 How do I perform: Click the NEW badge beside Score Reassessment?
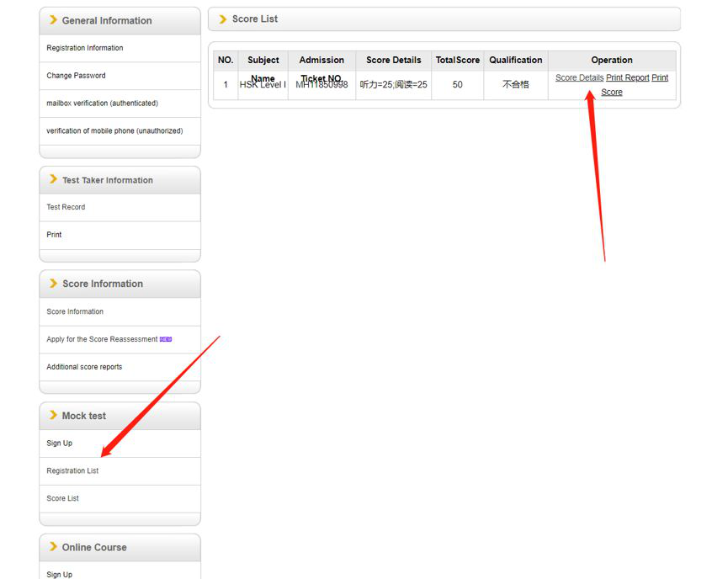coord(166,339)
